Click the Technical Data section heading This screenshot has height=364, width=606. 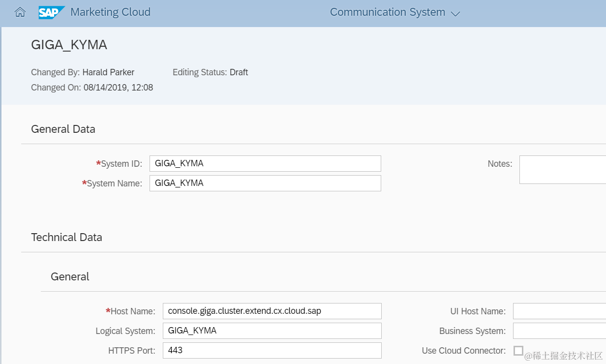66,238
